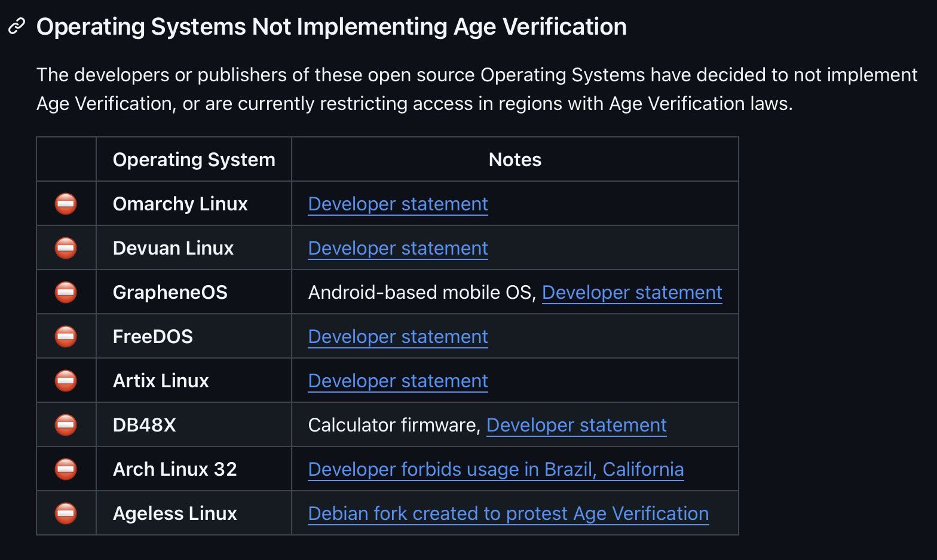Image resolution: width=937 pixels, height=560 pixels.
Task: Click the 'Operating Systems Not Implementing Age Verification' heading
Action: click(331, 27)
